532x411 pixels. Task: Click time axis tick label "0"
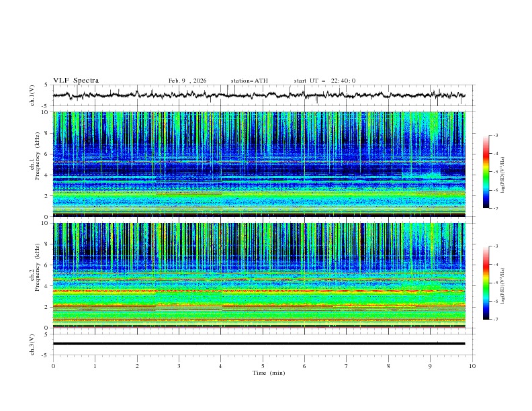[53, 366]
